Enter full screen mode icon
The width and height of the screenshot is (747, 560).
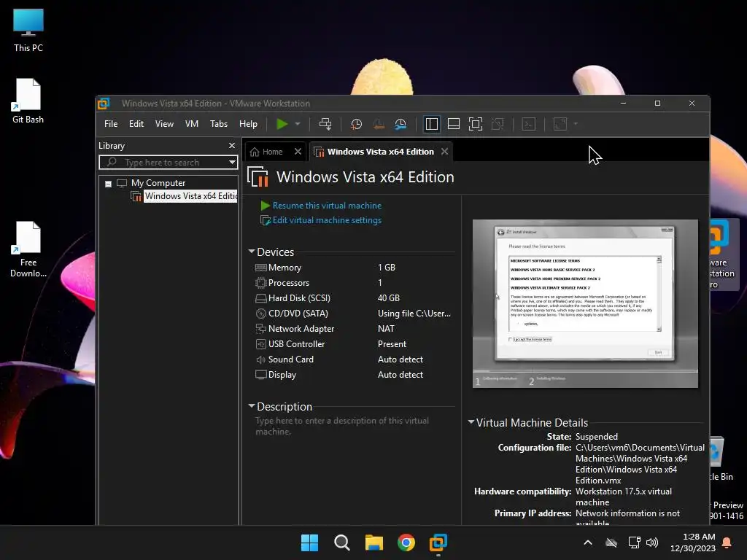476,124
